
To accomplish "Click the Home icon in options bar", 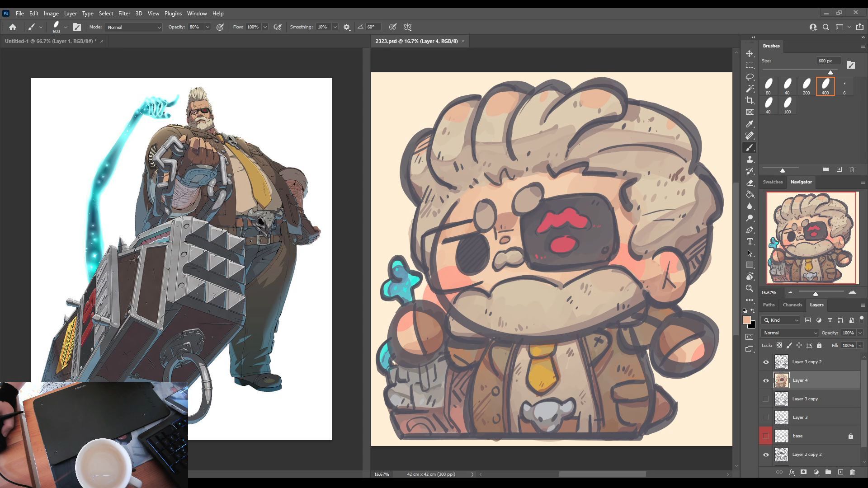I will (x=13, y=27).
